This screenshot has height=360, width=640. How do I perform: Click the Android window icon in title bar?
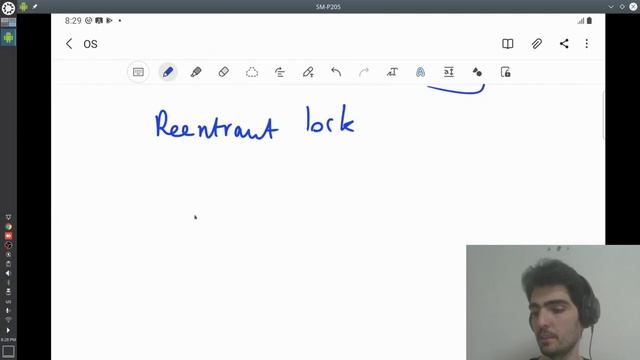[x=24, y=7]
